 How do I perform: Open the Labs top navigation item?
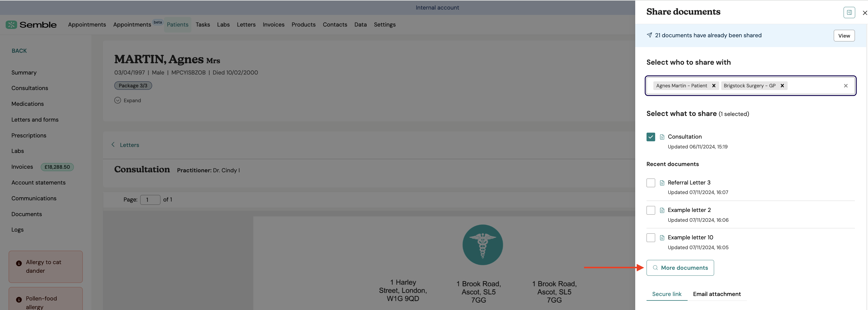pyautogui.click(x=223, y=25)
